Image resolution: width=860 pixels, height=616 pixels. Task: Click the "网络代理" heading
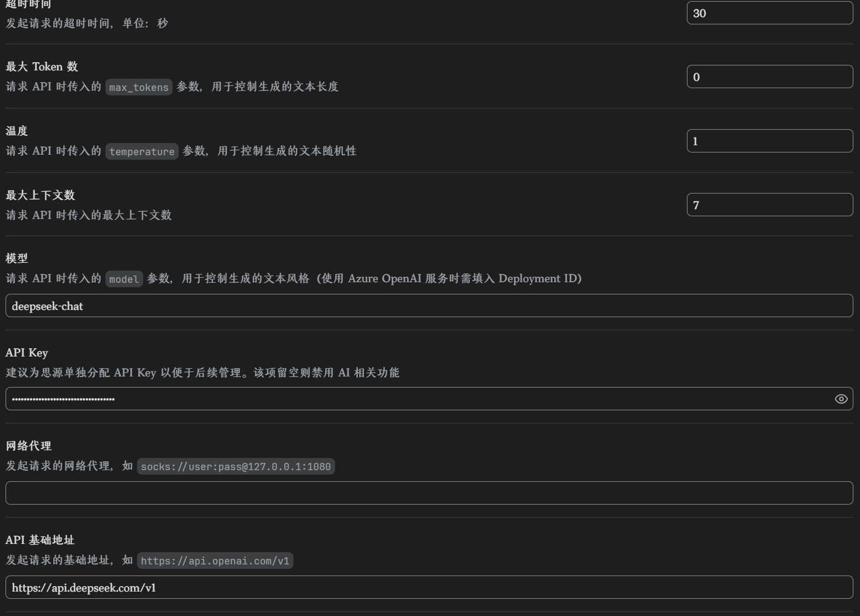(x=28, y=446)
